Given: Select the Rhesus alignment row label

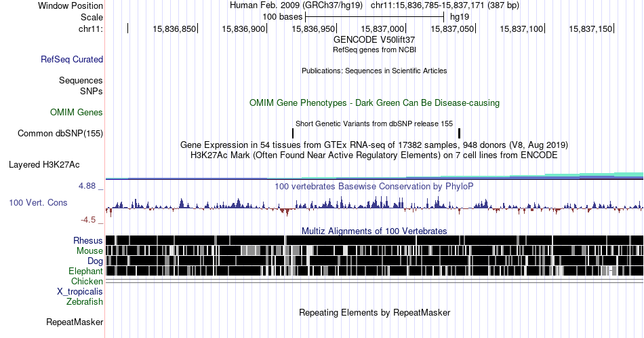Looking at the screenshot, I should (88, 240).
